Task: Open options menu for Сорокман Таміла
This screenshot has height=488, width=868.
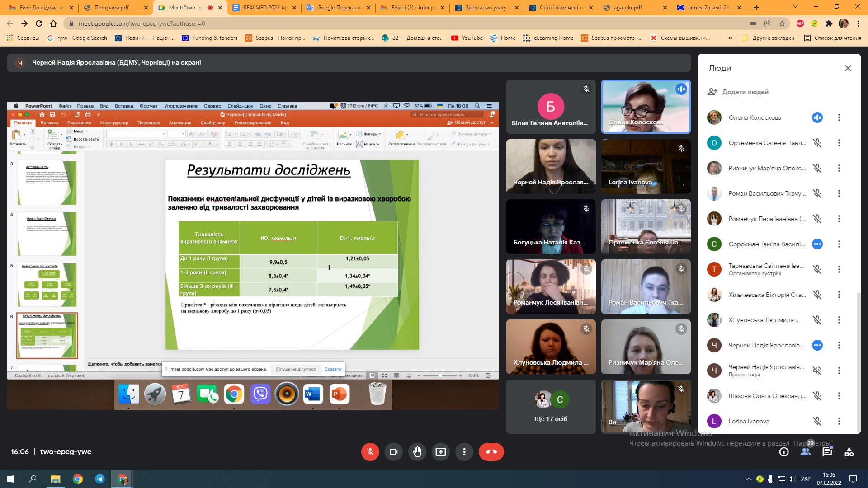Action: pos(839,244)
